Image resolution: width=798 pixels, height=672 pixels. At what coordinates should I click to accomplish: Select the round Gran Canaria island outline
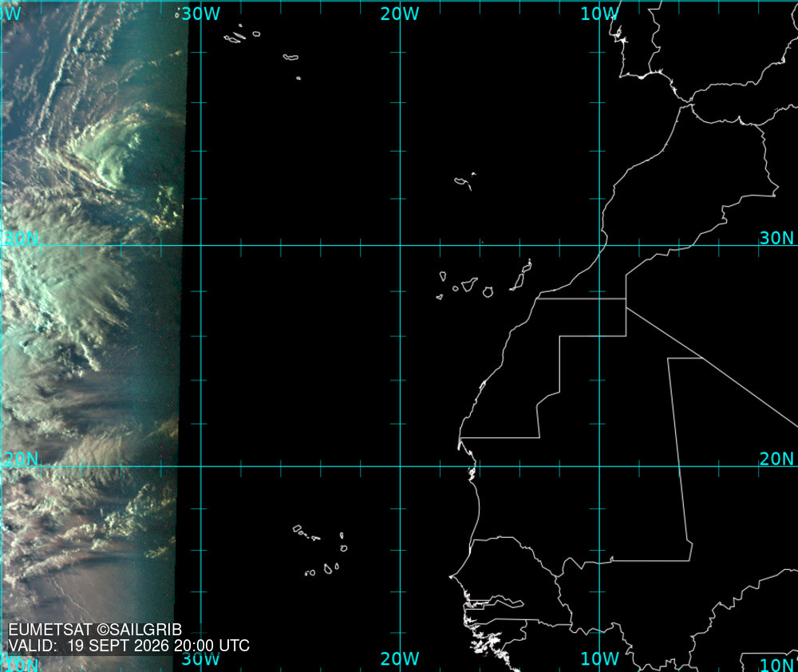pos(488,292)
